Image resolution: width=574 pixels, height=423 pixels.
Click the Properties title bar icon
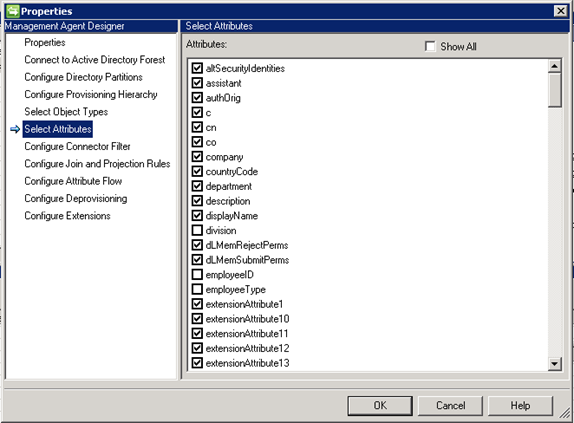click(x=12, y=11)
